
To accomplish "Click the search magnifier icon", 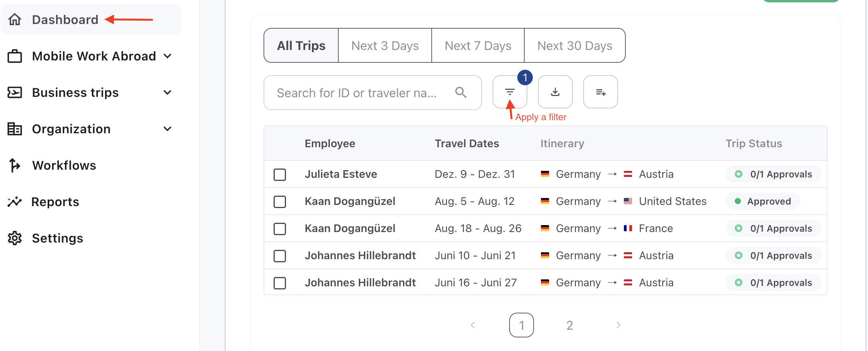I will click(461, 93).
